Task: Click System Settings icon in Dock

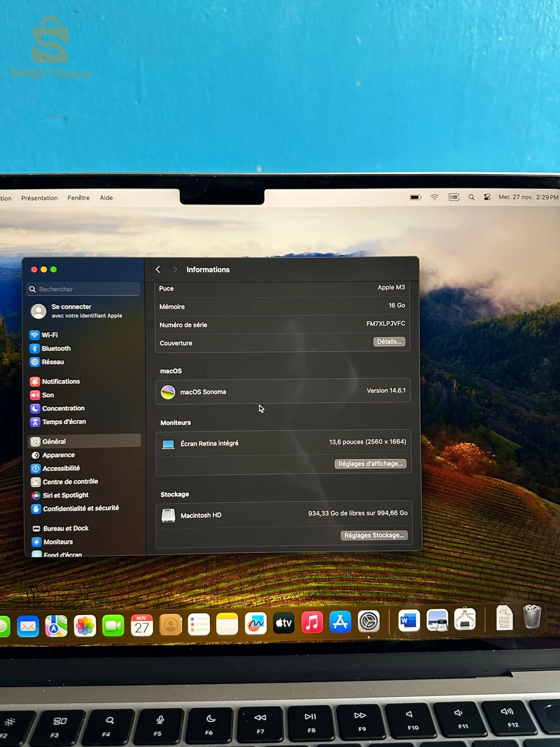Action: coord(369,621)
